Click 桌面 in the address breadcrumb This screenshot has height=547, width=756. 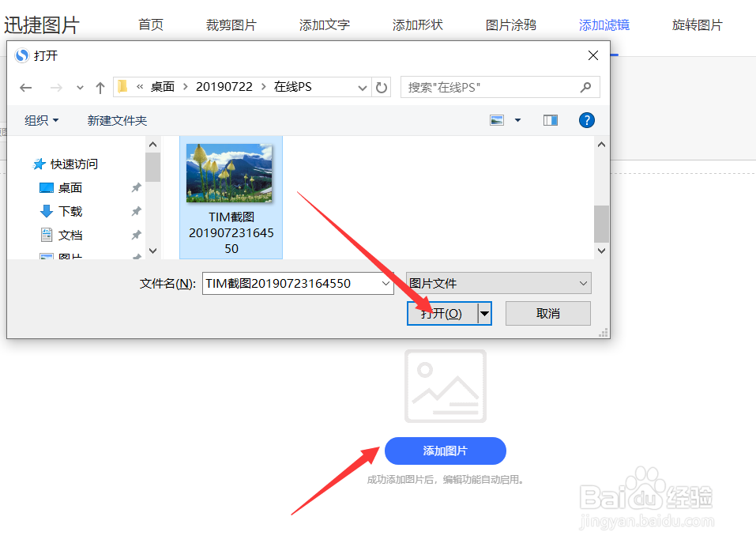click(163, 87)
